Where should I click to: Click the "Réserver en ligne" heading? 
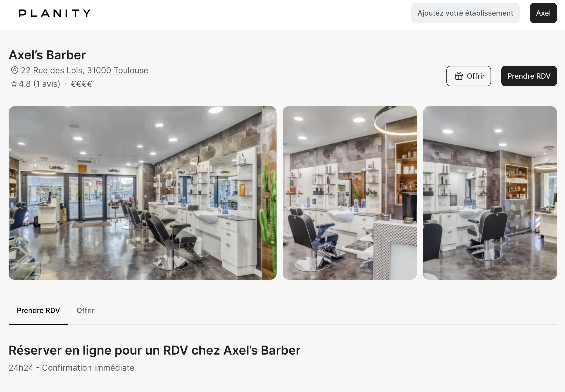(x=155, y=350)
